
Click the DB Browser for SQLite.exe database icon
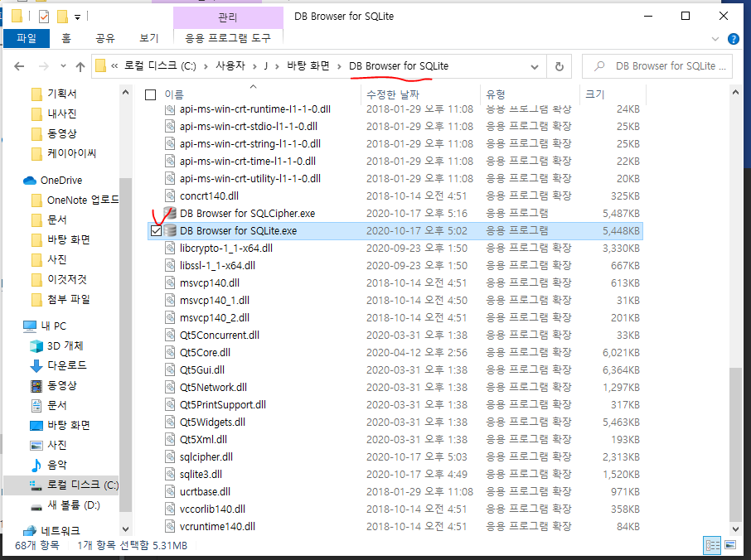(170, 230)
